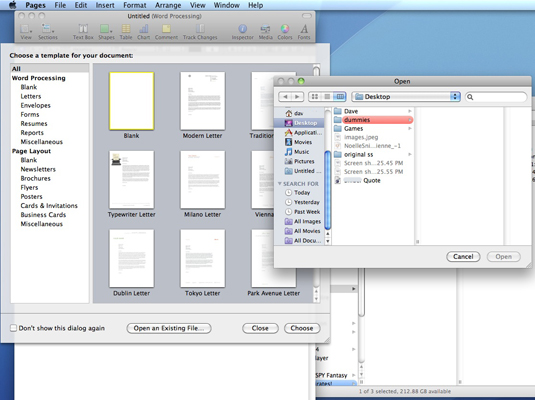Select the Quote document in file list

pos(373,181)
